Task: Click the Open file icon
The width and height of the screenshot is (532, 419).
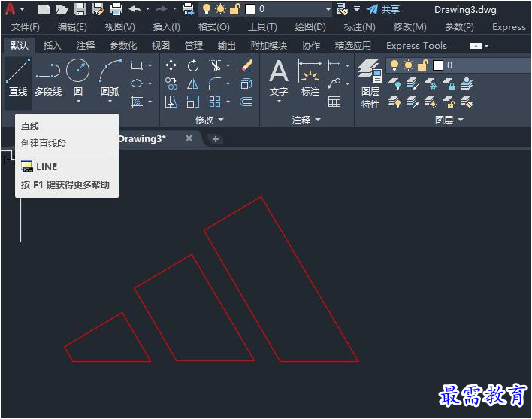Action: click(62, 9)
